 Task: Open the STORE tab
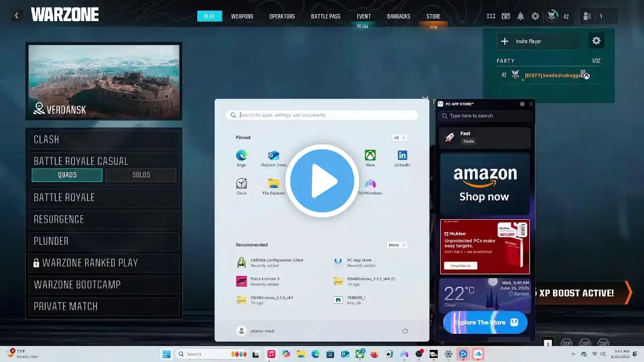433,16
